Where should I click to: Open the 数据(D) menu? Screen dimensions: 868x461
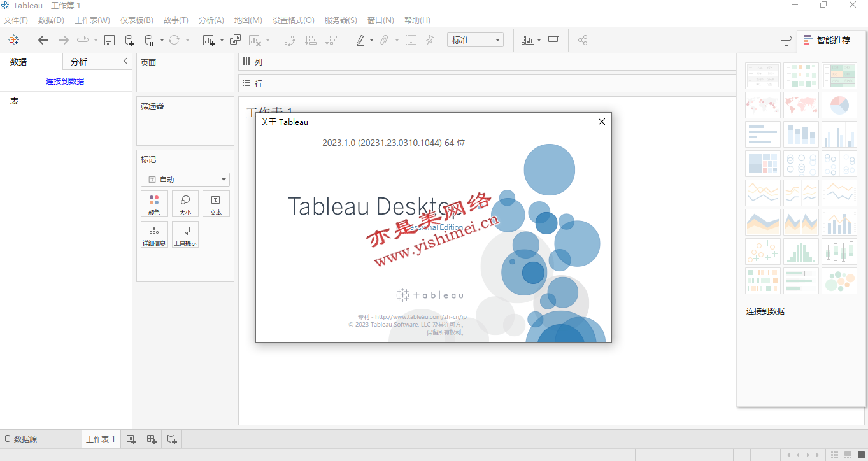point(51,20)
